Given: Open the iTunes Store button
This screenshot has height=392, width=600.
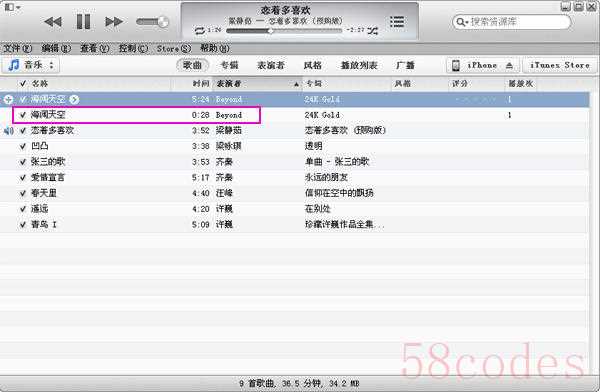Looking at the screenshot, I should point(560,65).
